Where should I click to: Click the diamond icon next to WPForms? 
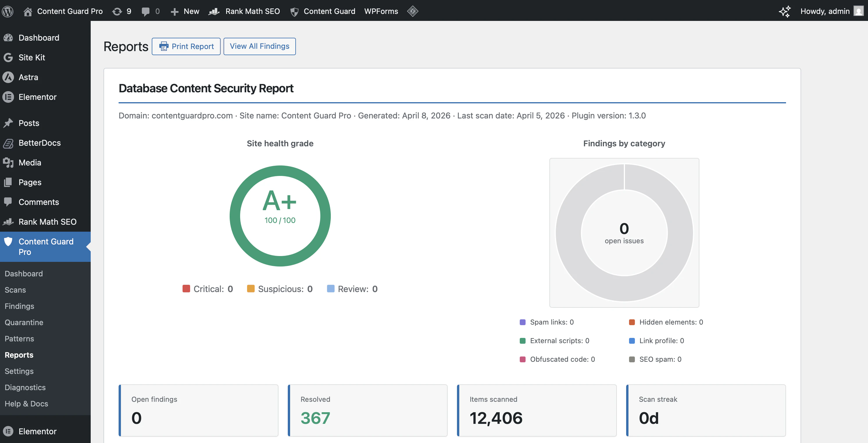412,11
